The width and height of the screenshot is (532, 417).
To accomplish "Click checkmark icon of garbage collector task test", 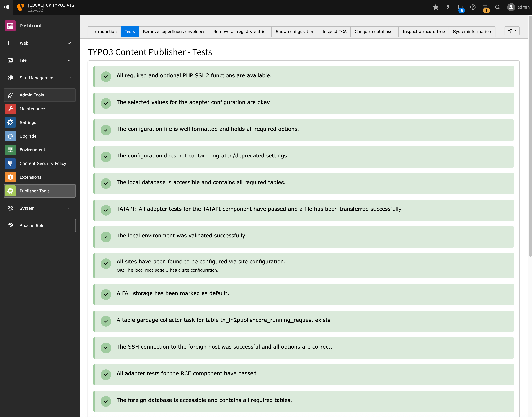I will (x=106, y=321).
